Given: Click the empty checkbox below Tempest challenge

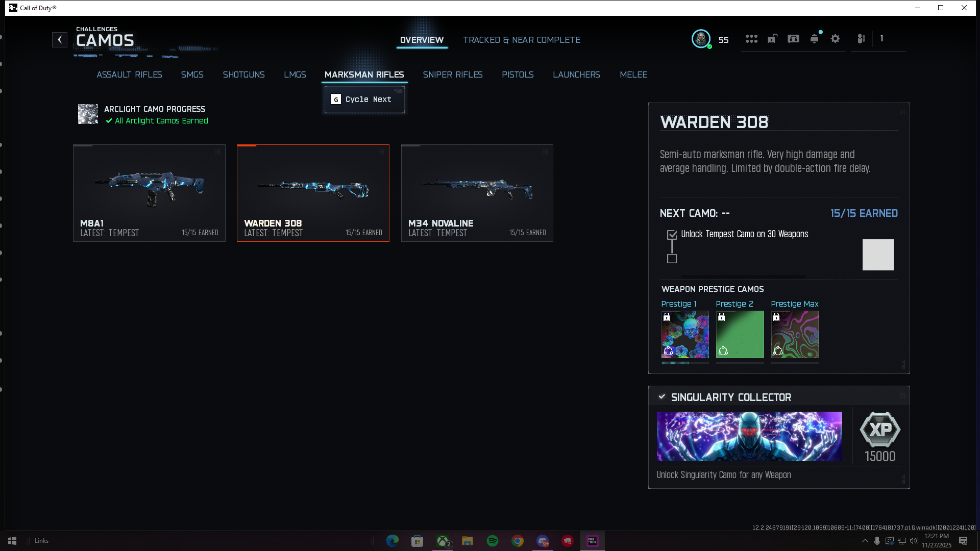Looking at the screenshot, I should point(672,259).
